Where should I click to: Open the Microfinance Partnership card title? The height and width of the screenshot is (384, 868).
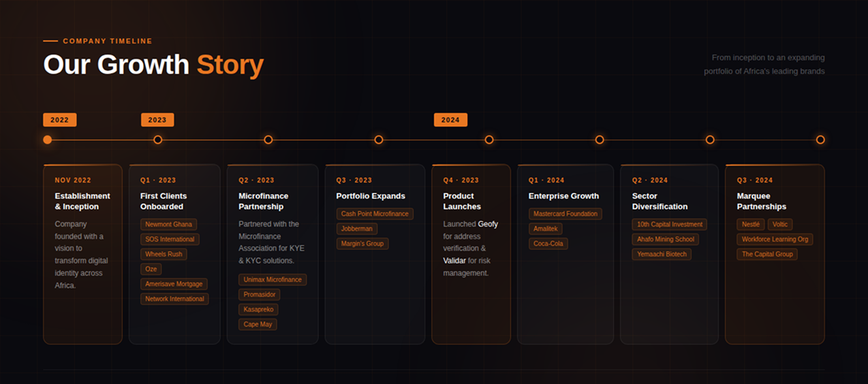(263, 201)
